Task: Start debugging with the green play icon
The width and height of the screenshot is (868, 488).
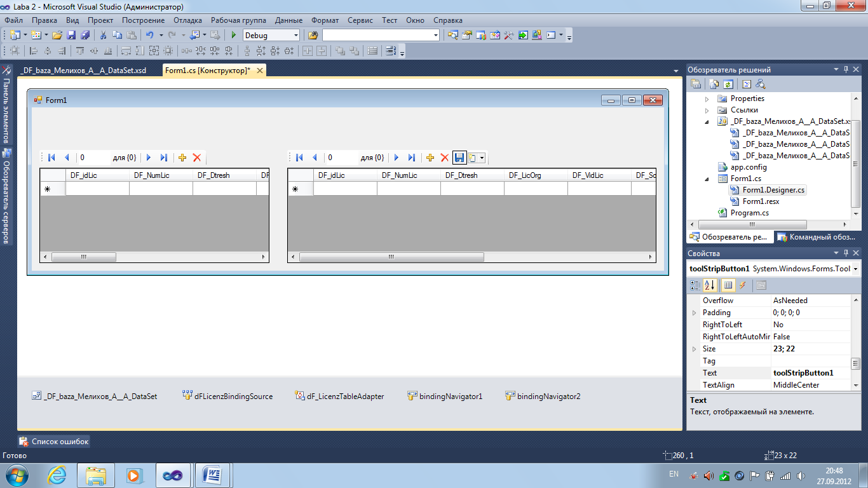Action: (x=234, y=36)
